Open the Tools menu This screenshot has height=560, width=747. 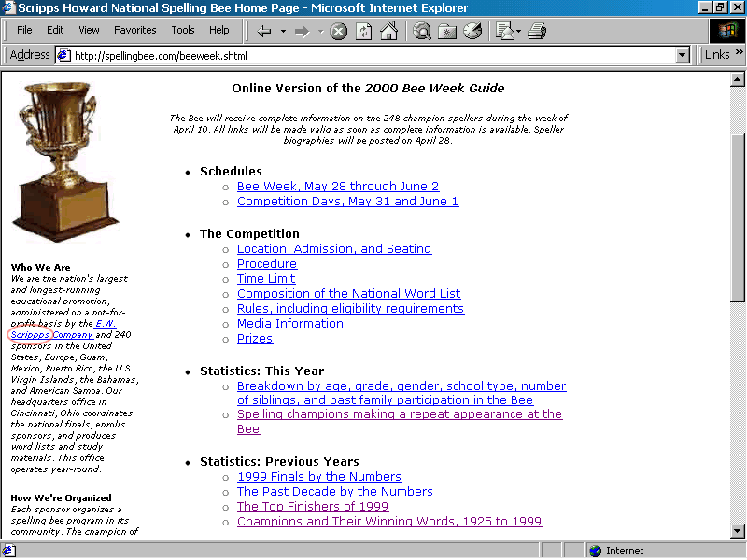183,30
